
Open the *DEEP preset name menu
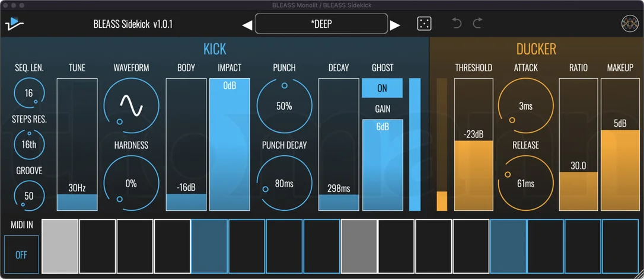[x=321, y=24]
